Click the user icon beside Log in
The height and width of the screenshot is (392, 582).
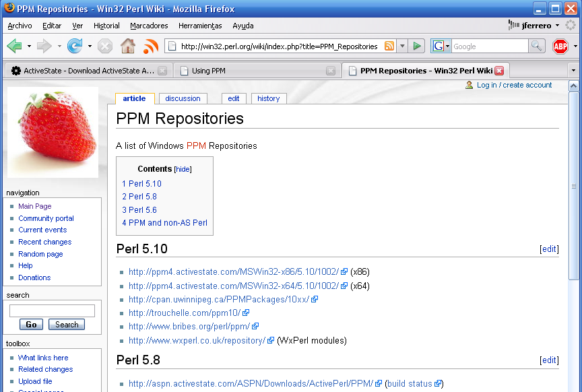[x=469, y=85]
